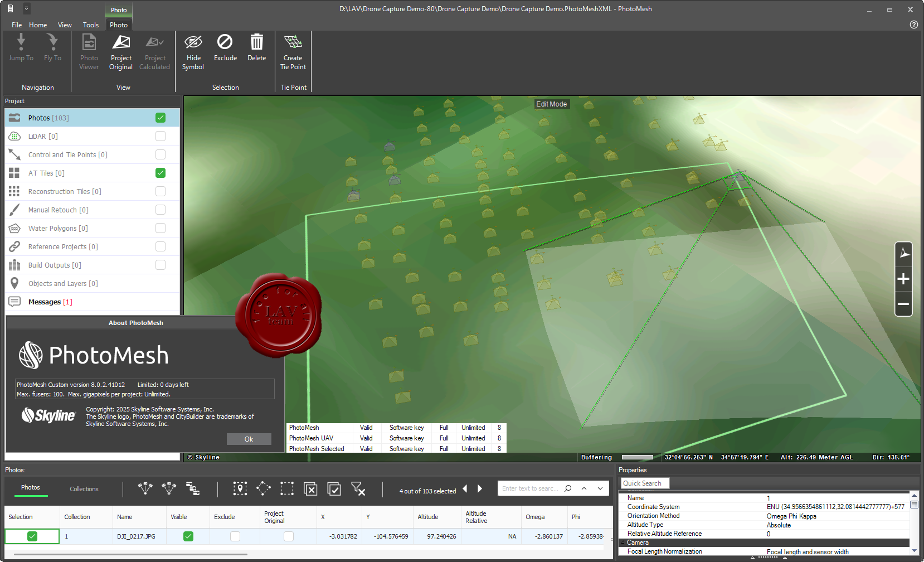
Task: Sort by the Omega column header
Action: pyautogui.click(x=544, y=517)
